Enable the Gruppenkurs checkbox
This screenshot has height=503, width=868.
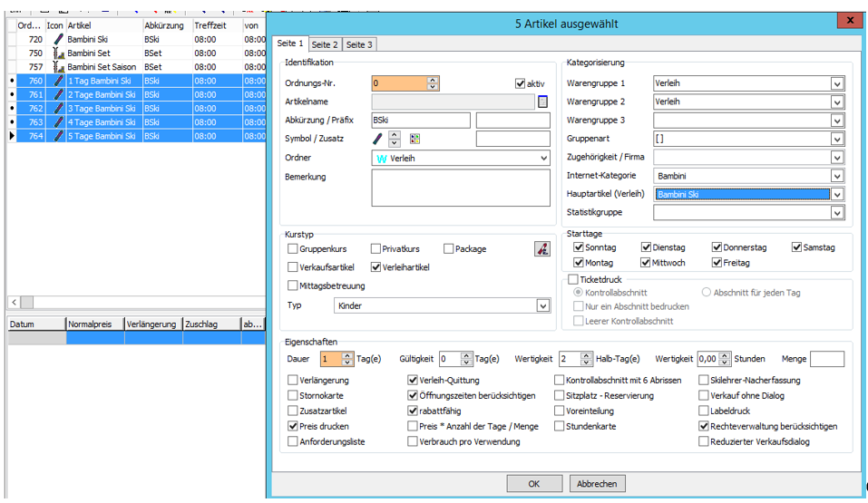click(x=293, y=249)
